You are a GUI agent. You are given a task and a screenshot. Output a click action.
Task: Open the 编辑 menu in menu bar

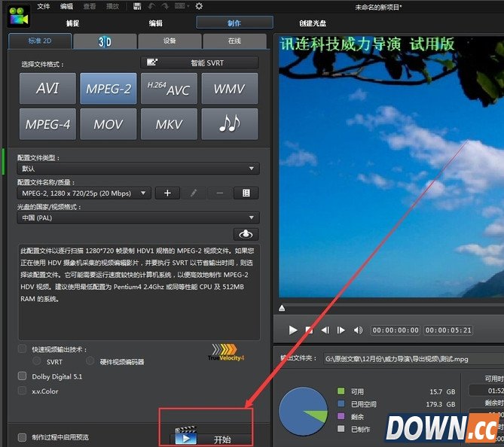coord(66,6)
